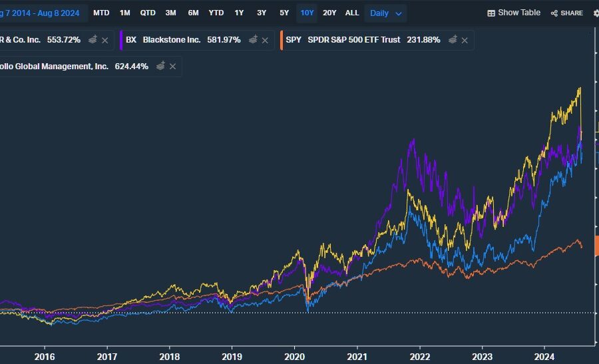Screen dimensions: 599x364
Task: Click the 2021 label on the time axis
Action: 357,357
